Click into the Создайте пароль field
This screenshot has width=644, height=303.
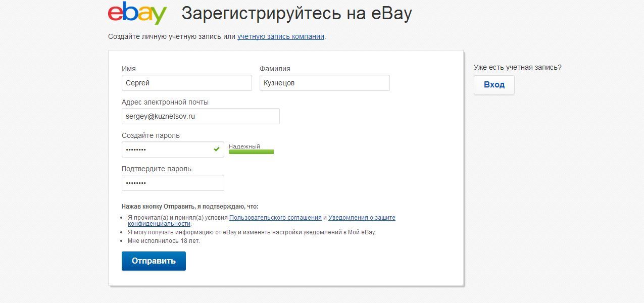[173, 149]
